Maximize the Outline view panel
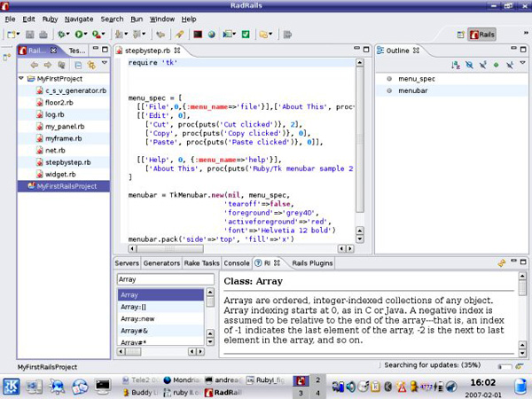 click(x=523, y=50)
